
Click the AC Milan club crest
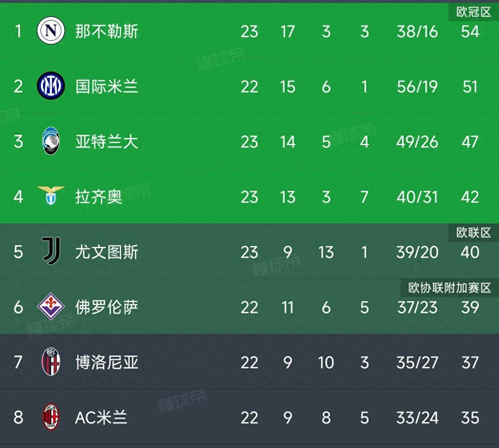pyautogui.click(x=51, y=417)
